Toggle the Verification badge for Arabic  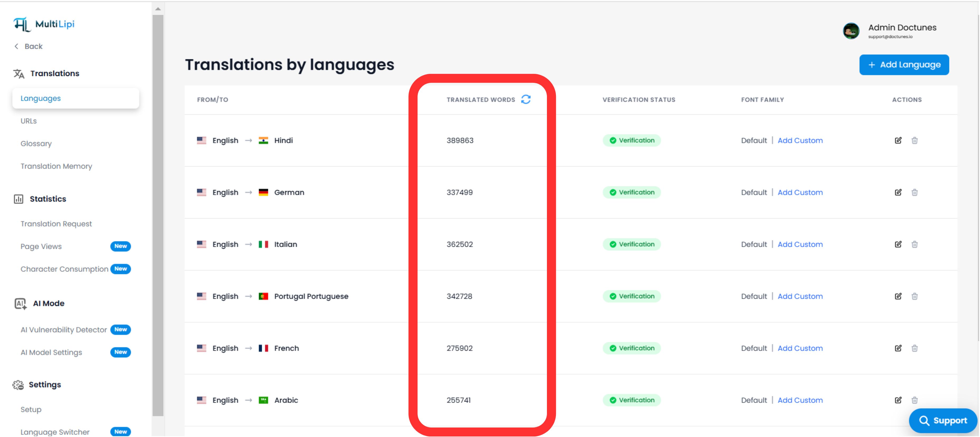click(631, 400)
